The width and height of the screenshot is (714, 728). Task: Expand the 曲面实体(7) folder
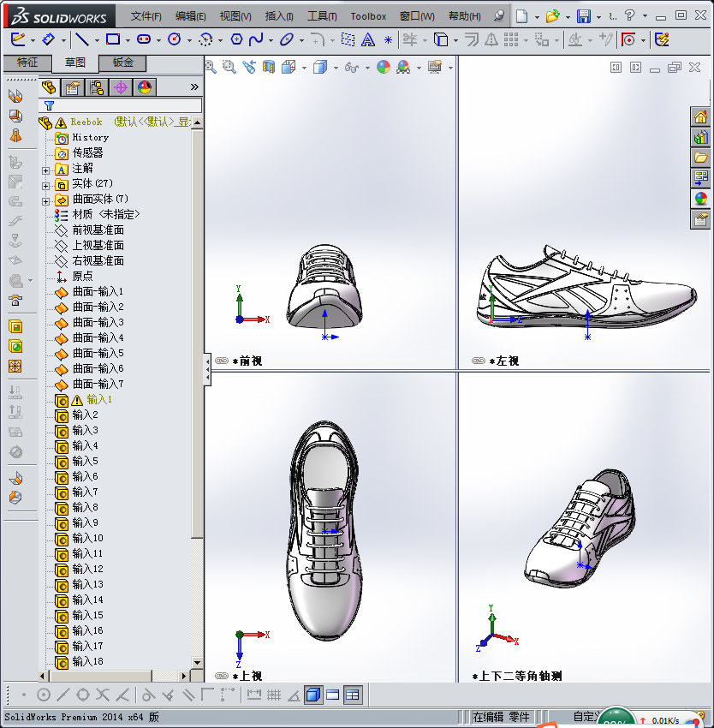pyautogui.click(x=45, y=201)
